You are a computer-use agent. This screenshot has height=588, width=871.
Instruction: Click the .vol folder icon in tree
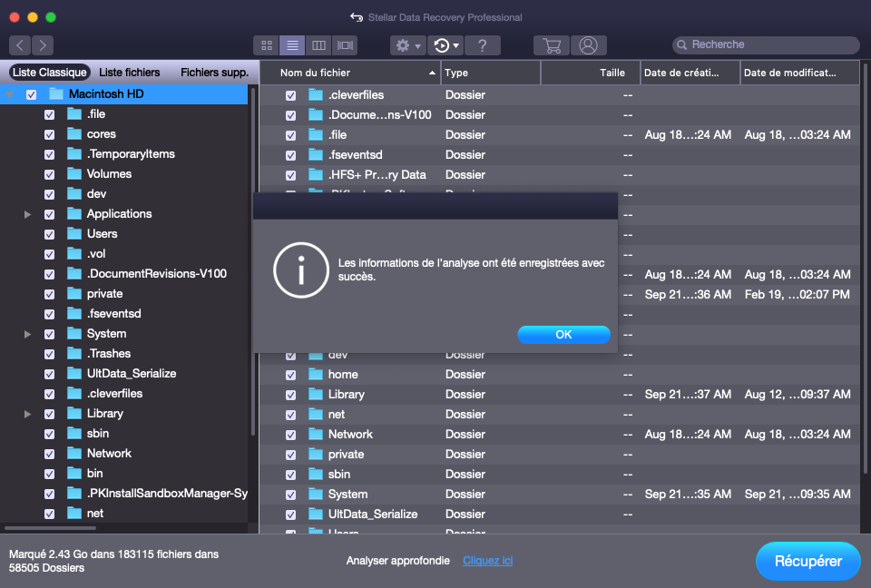tap(74, 254)
